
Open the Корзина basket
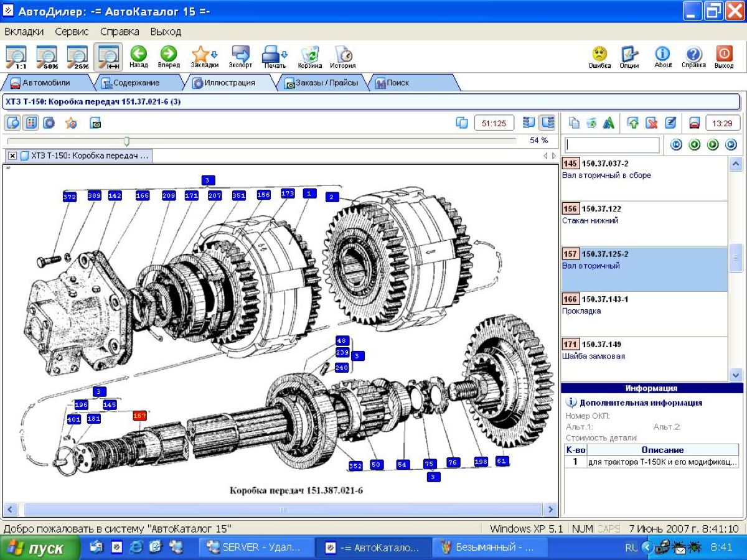309,56
